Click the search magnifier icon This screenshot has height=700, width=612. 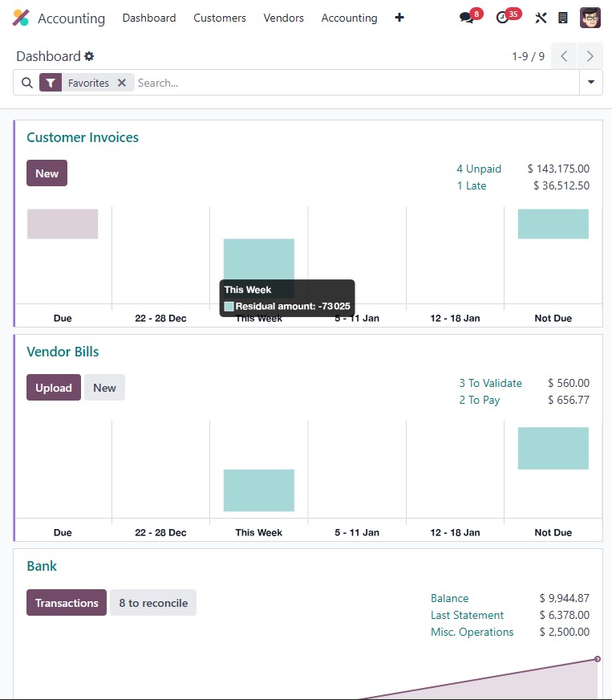[x=27, y=83]
